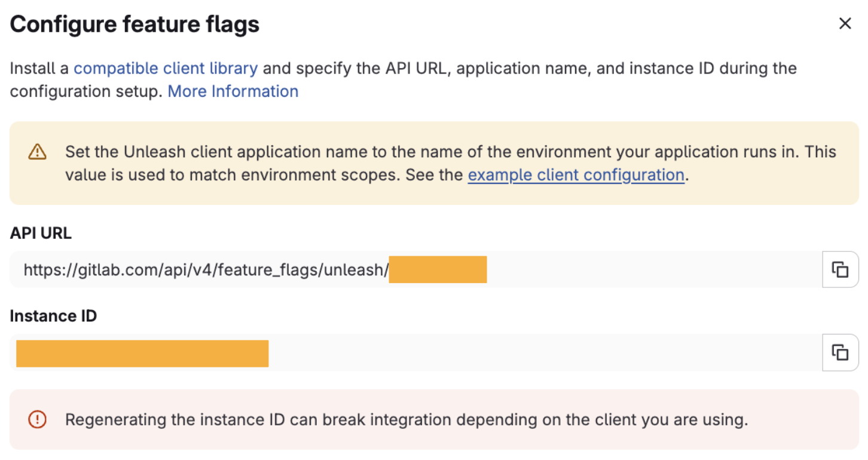Click the API URL label
This screenshot has height=460, width=868.
pyautogui.click(x=40, y=232)
